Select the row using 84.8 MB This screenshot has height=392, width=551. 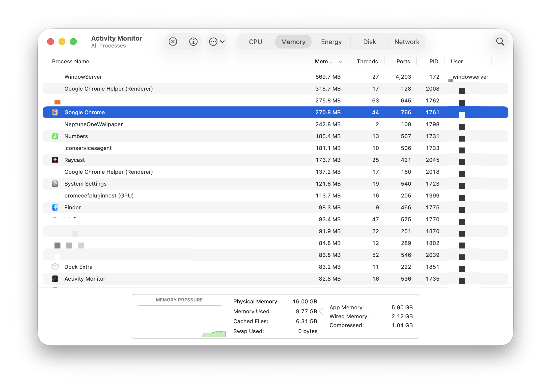[275, 243]
